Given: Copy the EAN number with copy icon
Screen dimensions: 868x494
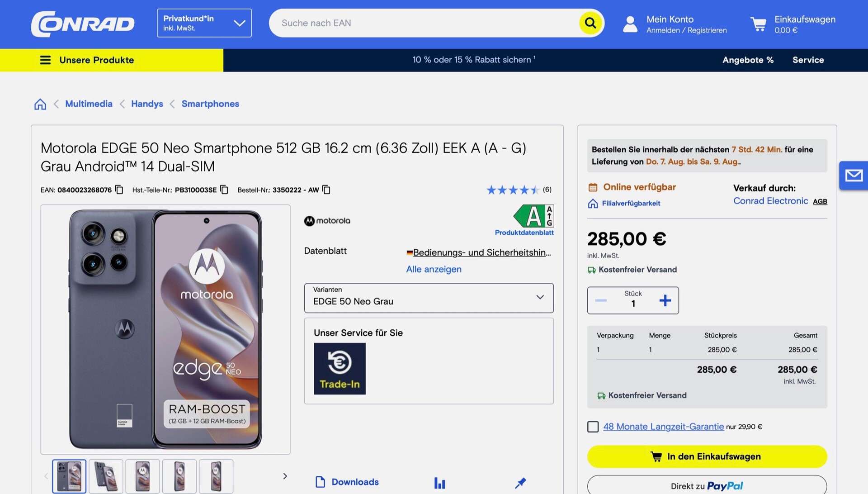Looking at the screenshot, I should point(119,190).
